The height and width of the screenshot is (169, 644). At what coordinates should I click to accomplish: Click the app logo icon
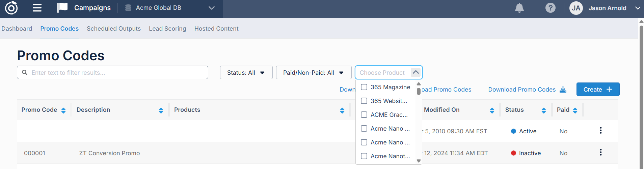pos(11,8)
